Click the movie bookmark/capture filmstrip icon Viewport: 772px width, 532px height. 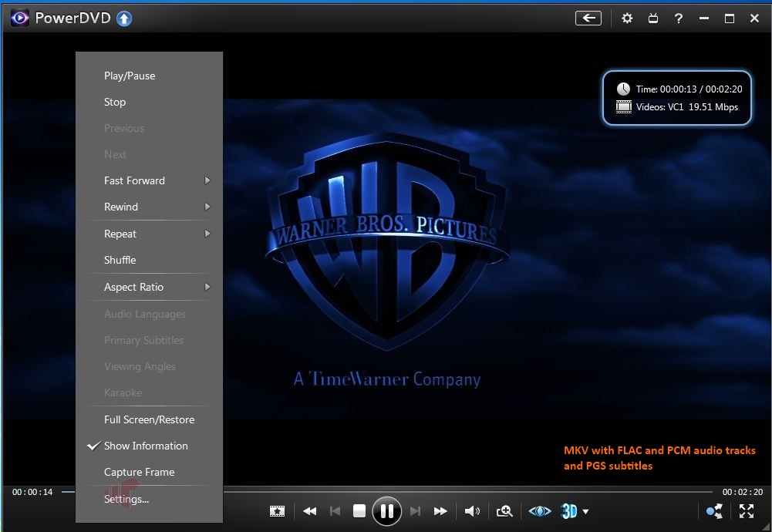pyautogui.click(x=277, y=511)
